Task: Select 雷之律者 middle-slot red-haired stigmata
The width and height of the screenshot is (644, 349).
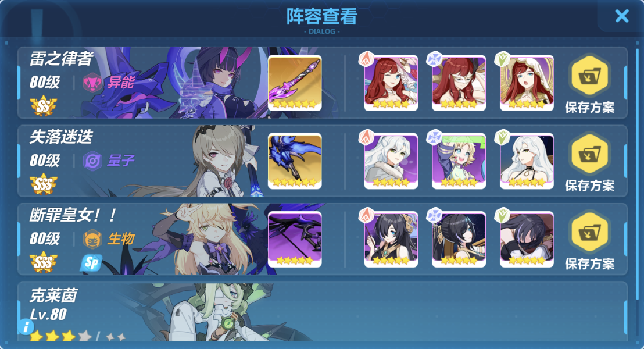Action: click(x=459, y=83)
